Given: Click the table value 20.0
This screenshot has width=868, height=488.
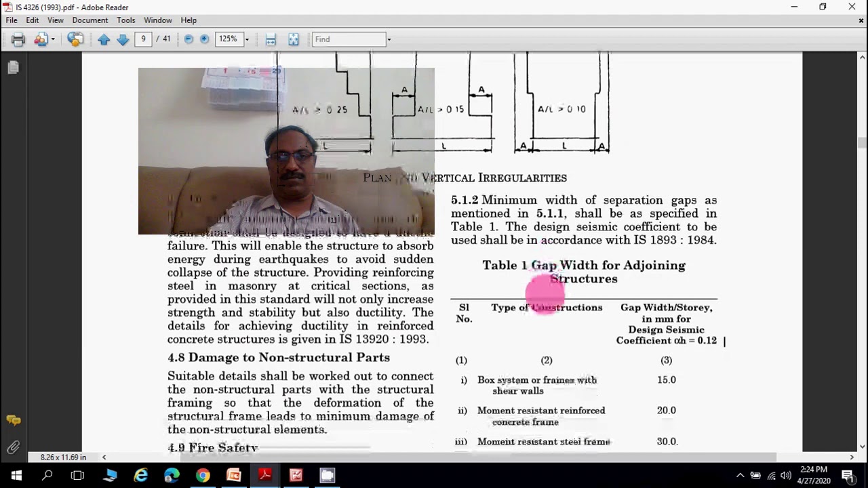Looking at the screenshot, I should [667, 411].
